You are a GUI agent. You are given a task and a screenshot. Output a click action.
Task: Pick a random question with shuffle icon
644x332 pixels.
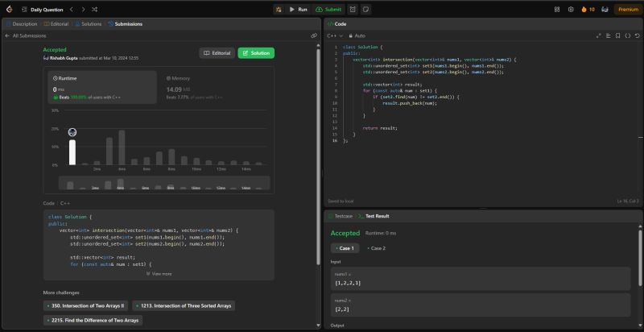(94, 9)
